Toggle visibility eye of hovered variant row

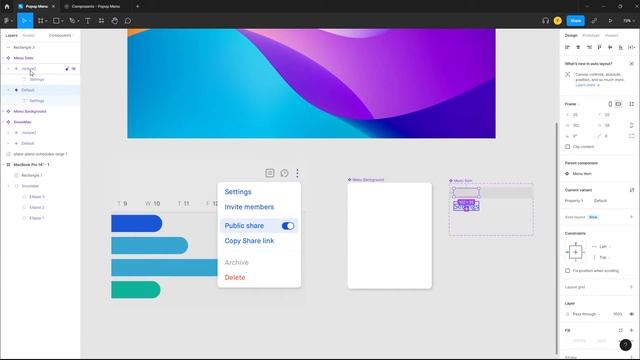pyautogui.click(x=74, y=69)
